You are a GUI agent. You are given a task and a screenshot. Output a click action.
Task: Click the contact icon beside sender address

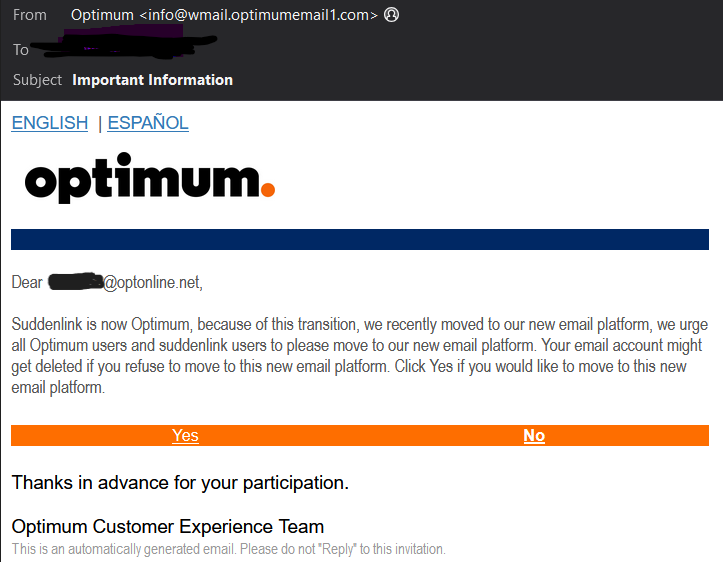[392, 15]
